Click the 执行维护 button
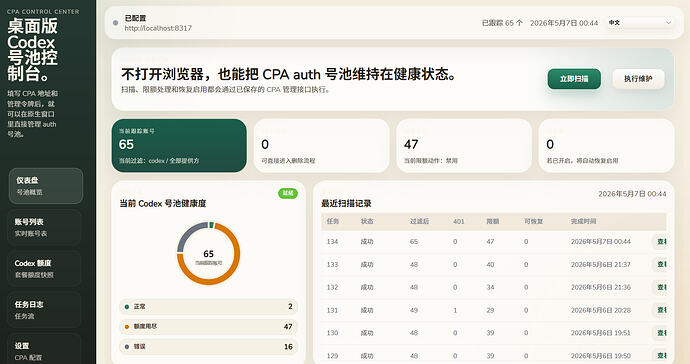The image size is (690, 364). pyautogui.click(x=638, y=79)
